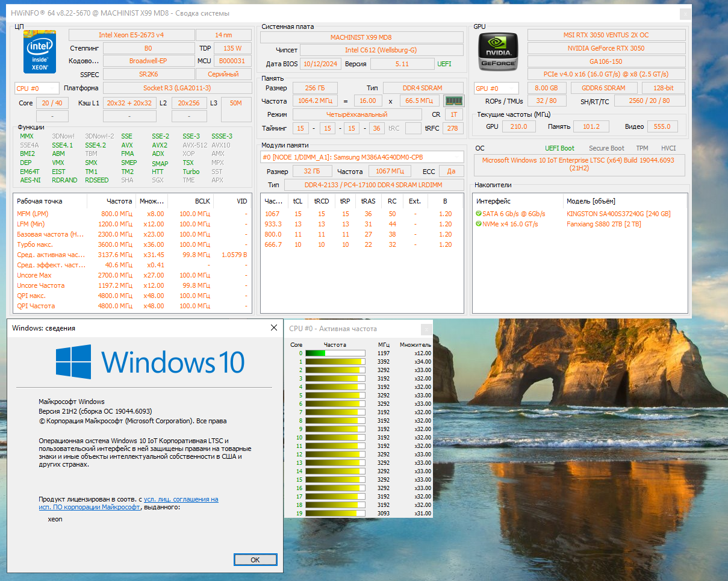Click the Intel Xeon E5-2673 v4 name field

point(131,35)
